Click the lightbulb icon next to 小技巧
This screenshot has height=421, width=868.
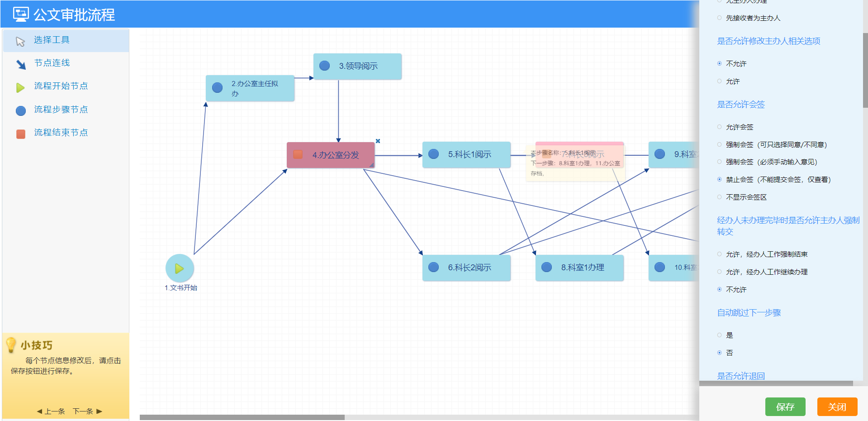(x=11, y=345)
